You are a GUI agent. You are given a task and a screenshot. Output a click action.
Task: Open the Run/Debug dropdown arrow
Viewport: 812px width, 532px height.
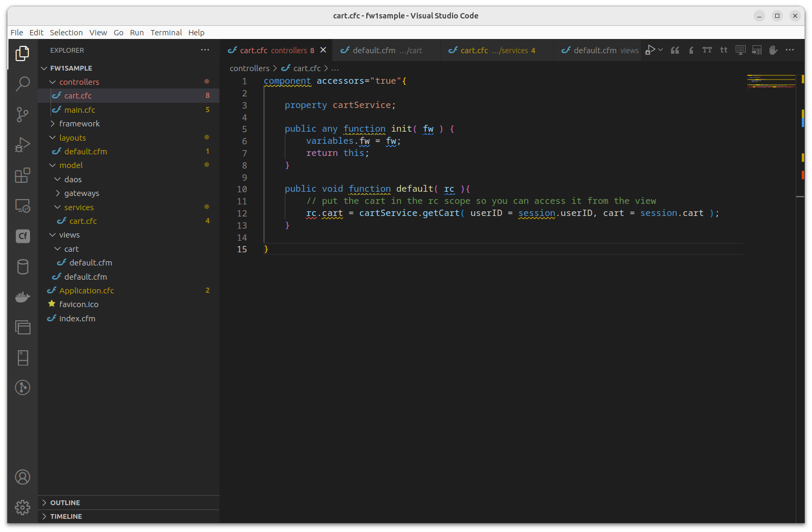tap(660, 50)
